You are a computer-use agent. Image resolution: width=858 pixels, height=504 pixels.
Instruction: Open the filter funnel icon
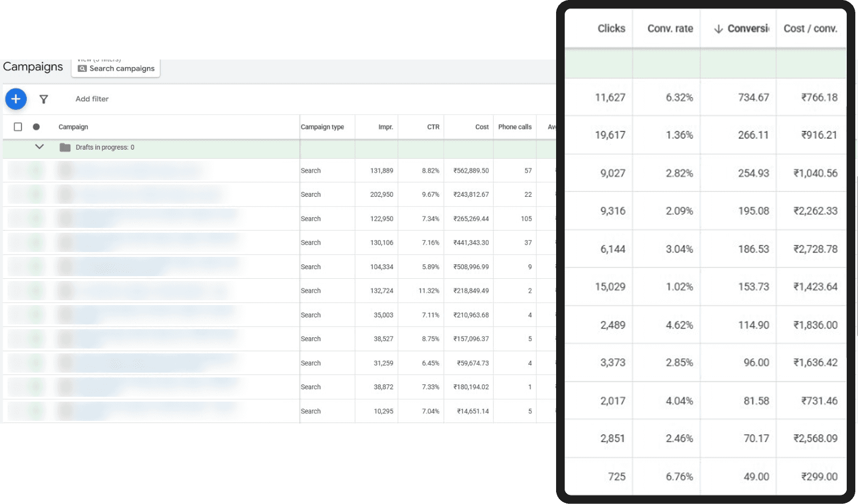pos(44,99)
